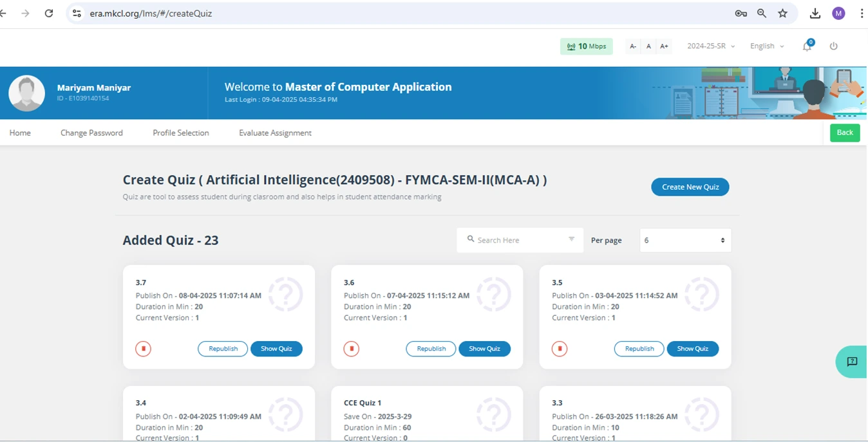
Task: Click the browser bookmark star icon
Action: coord(782,14)
